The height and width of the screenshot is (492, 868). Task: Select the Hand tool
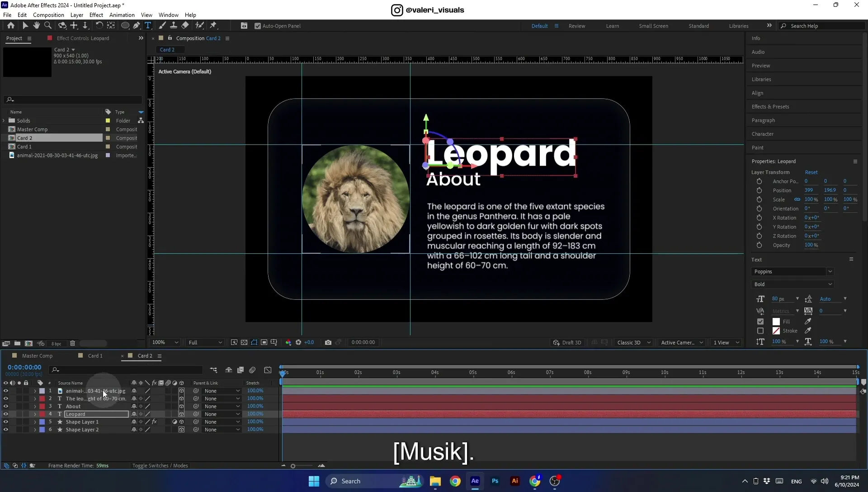36,26
